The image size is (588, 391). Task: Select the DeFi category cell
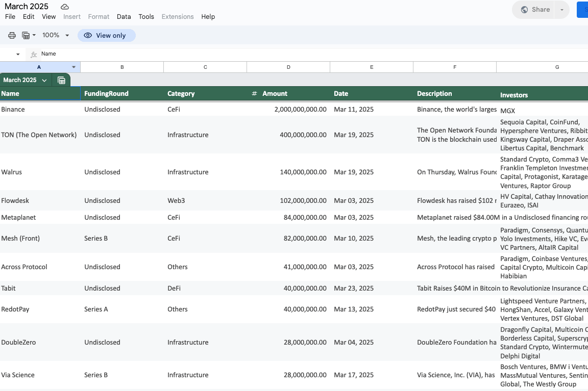(x=205, y=288)
